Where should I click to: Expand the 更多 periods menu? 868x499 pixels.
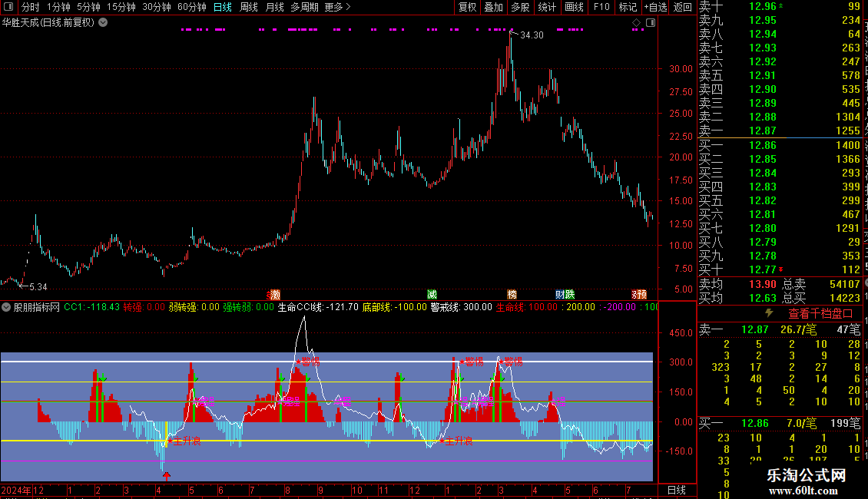[x=338, y=7]
